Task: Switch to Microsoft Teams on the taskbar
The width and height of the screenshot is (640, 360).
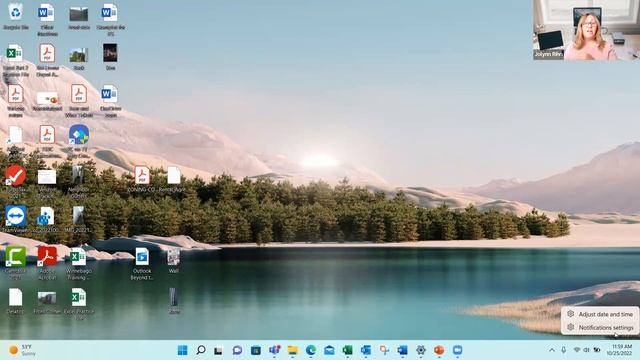Action: point(274,350)
